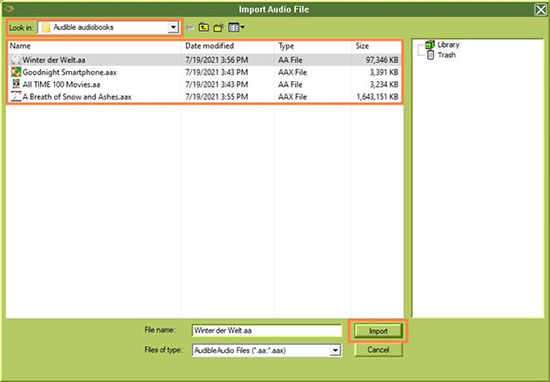Click the Goodnight Smartphone.aax file name
This screenshot has height=382, width=550.
click(69, 73)
